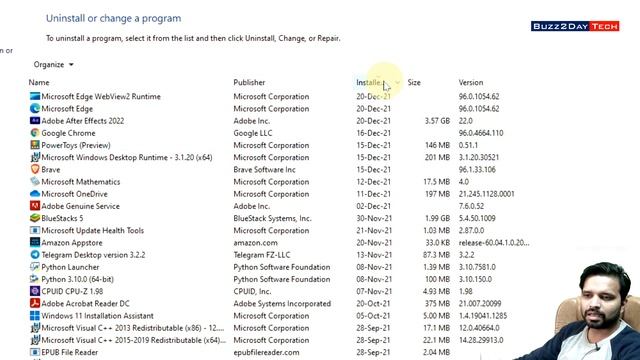This screenshot has width=640, height=360.
Task: Select the Microsoft Mathematics entry
Action: coord(80,182)
